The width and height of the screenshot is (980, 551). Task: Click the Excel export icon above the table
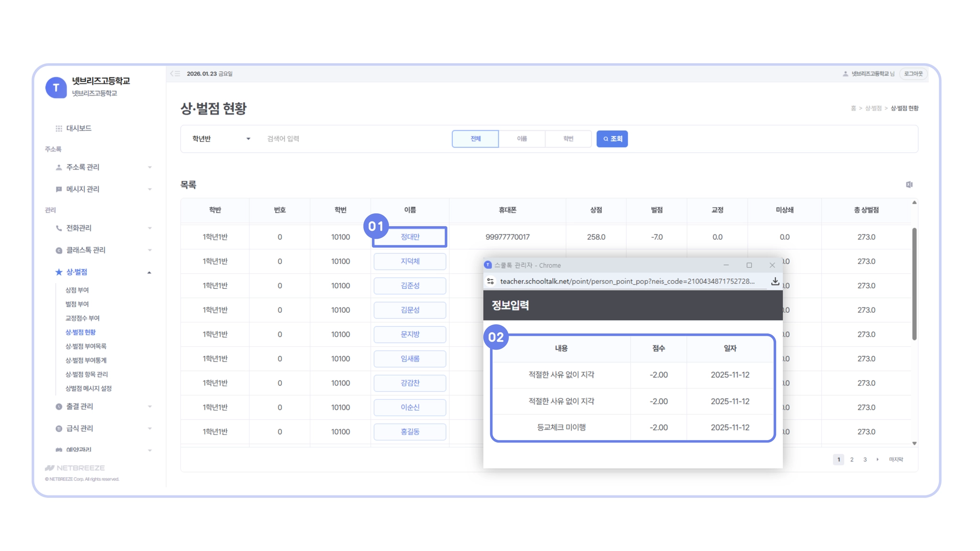909,185
